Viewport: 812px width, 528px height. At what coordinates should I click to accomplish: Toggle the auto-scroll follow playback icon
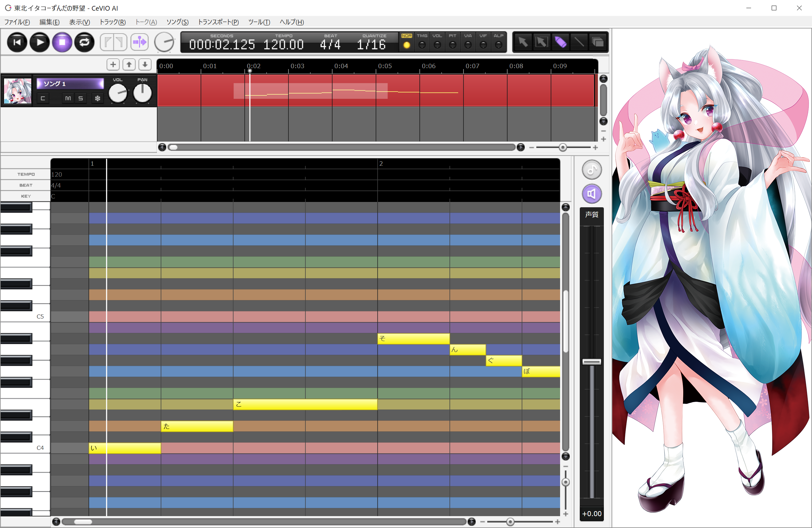click(x=139, y=42)
